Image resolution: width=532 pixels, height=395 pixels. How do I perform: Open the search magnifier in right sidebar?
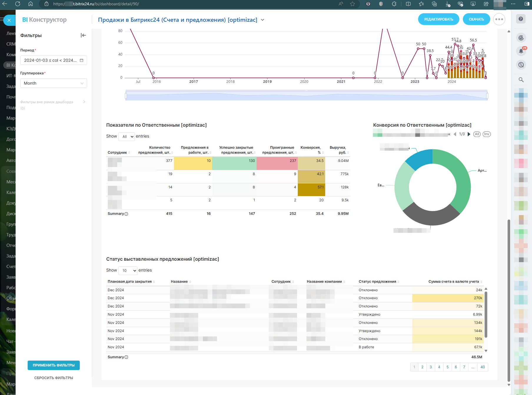coord(521,80)
